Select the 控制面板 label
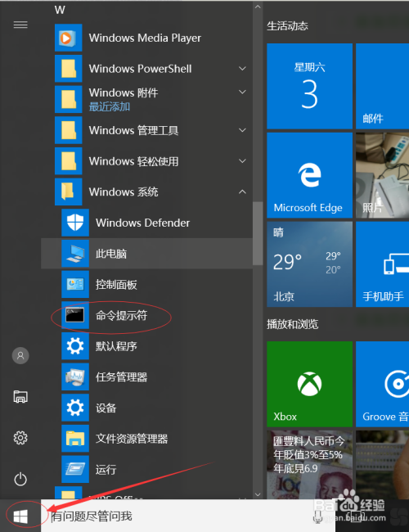Viewport: 409px width, 532px height. coord(116,285)
